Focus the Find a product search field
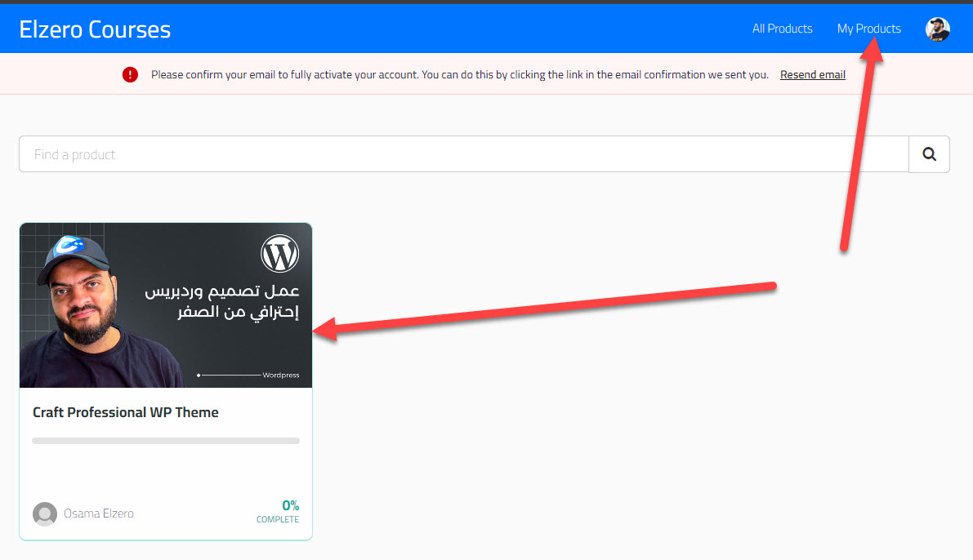 coord(463,153)
